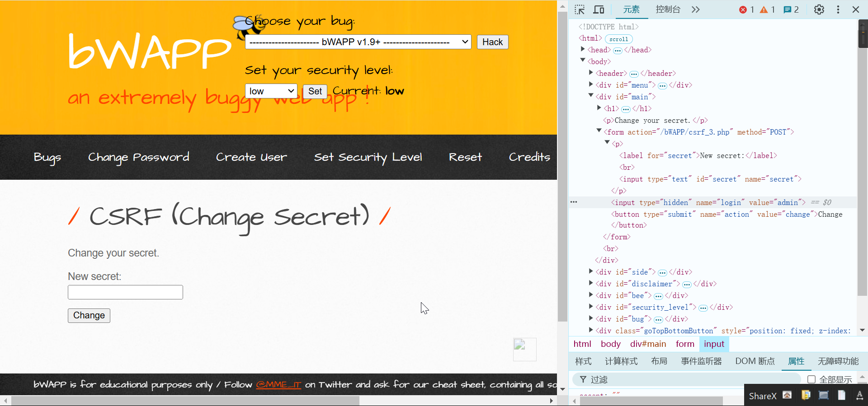Collapse the body node in the DOM tree

(583, 61)
